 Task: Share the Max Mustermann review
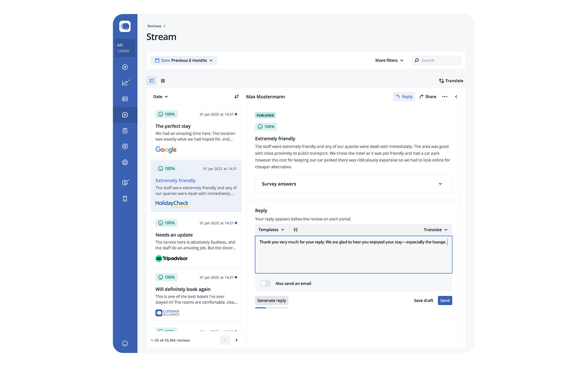[x=428, y=97]
